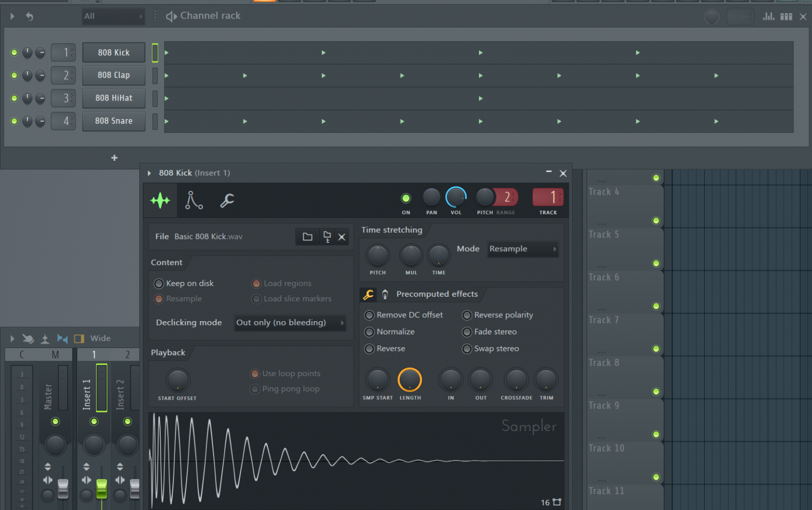The height and width of the screenshot is (510, 812).
Task: Open the Precomputed effects wrench icon
Action: click(368, 295)
